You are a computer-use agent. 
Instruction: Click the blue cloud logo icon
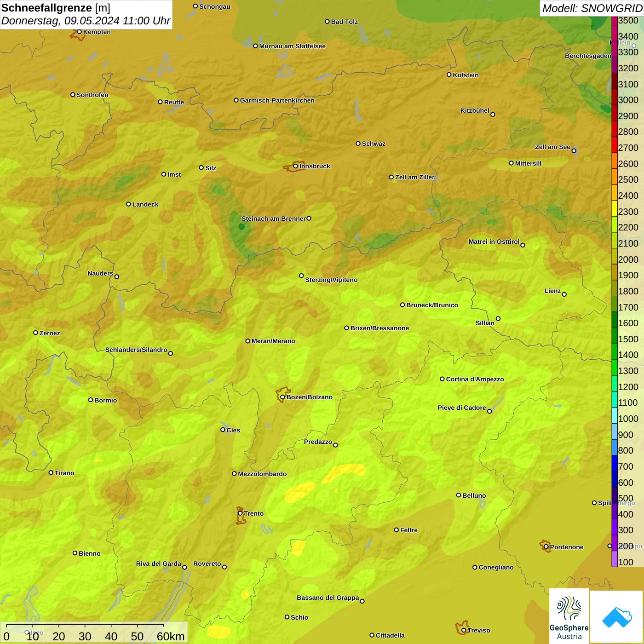(617, 617)
